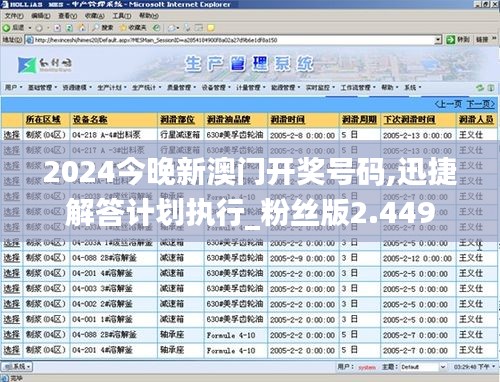Expand the address bar URL dropdown
Image resolution: width=500 pixels, height=382 pixels.
click(x=438, y=40)
